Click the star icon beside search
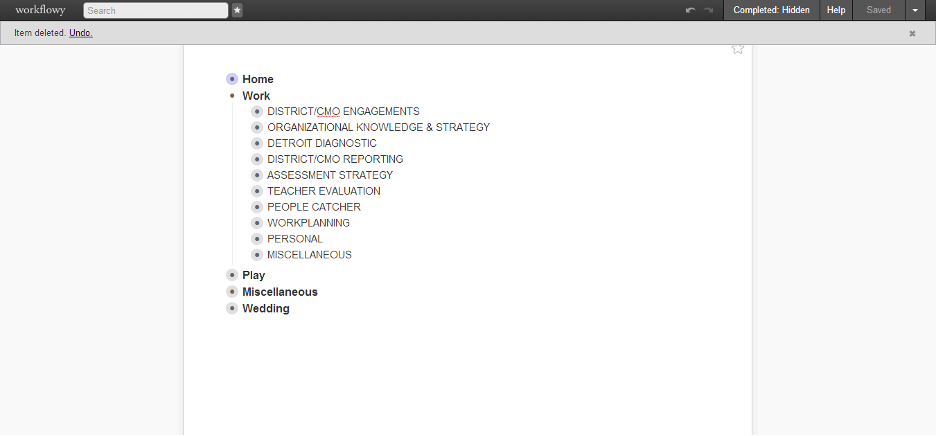 click(x=237, y=10)
